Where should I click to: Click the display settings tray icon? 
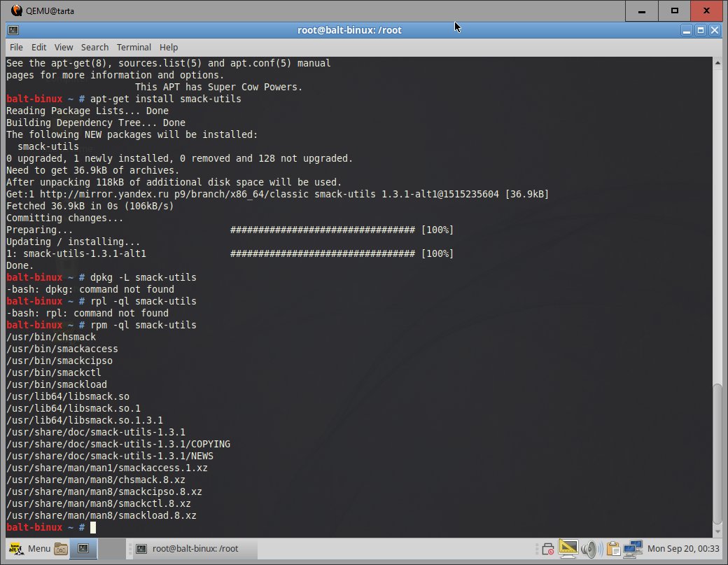569,548
